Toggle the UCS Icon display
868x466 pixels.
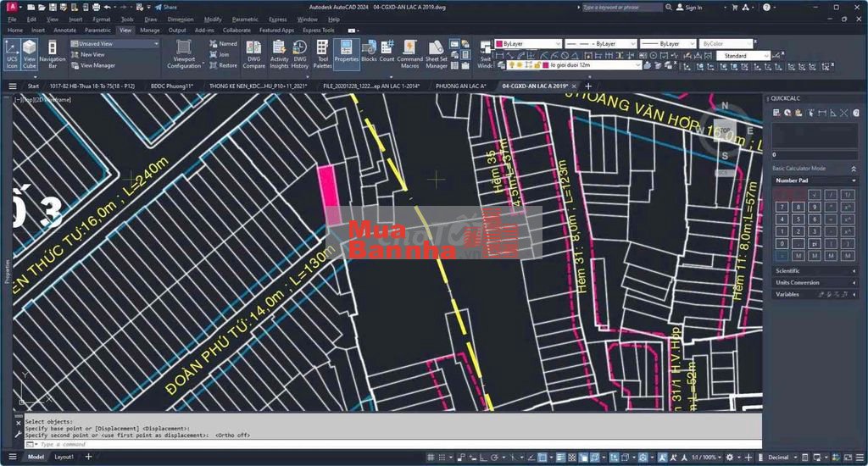11,53
